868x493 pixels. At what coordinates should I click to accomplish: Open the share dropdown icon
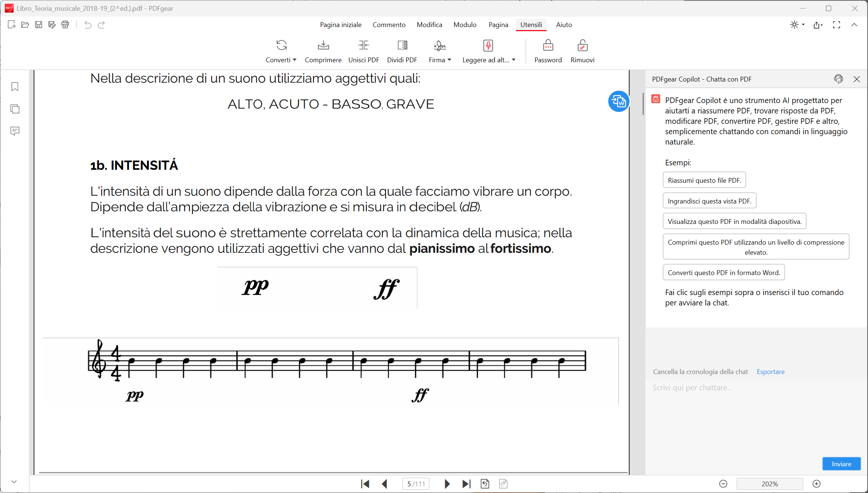pyautogui.click(x=818, y=25)
